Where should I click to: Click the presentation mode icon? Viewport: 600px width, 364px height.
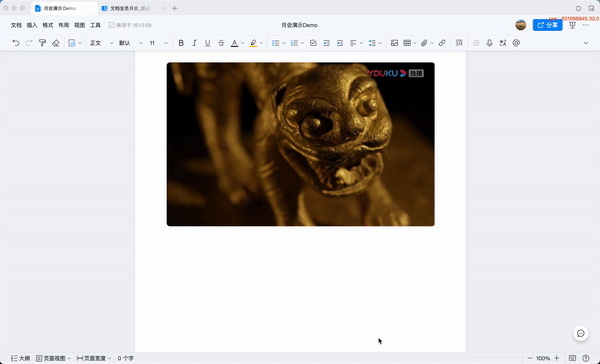pyautogui.click(x=572, y=25)
